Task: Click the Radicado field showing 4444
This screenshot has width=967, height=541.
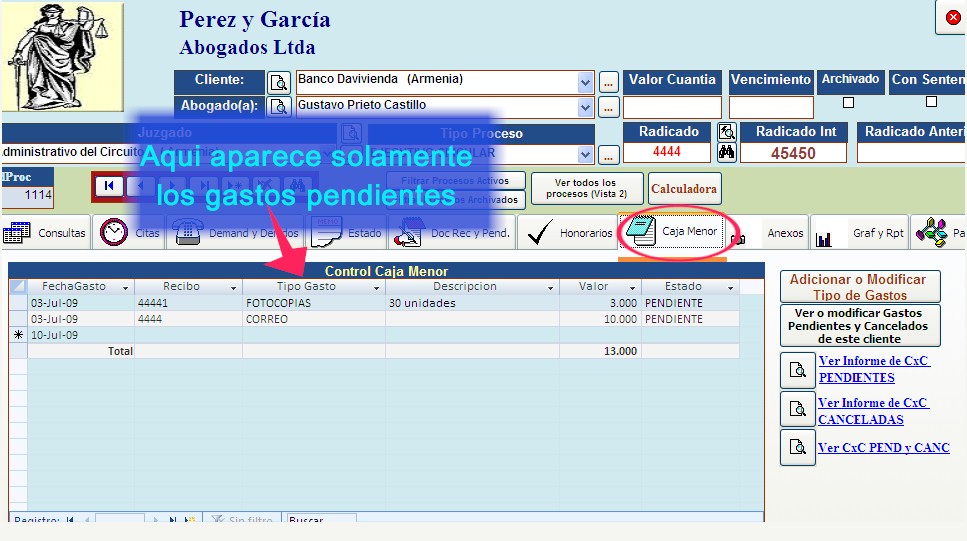Action: pyautogui.click(x=667, y=152)
